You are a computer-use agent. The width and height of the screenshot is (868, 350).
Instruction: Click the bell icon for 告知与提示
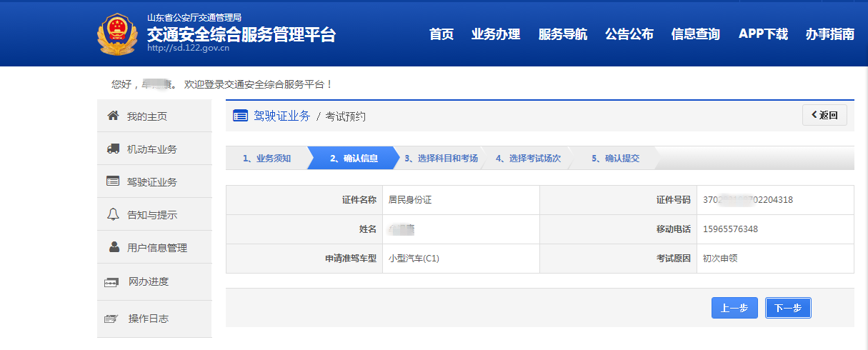113,214
